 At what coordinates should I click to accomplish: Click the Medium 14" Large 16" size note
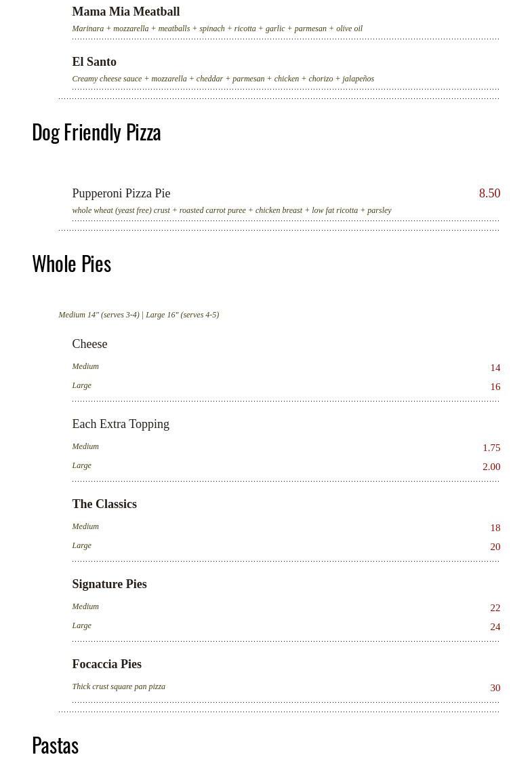[x=138, y=315]
